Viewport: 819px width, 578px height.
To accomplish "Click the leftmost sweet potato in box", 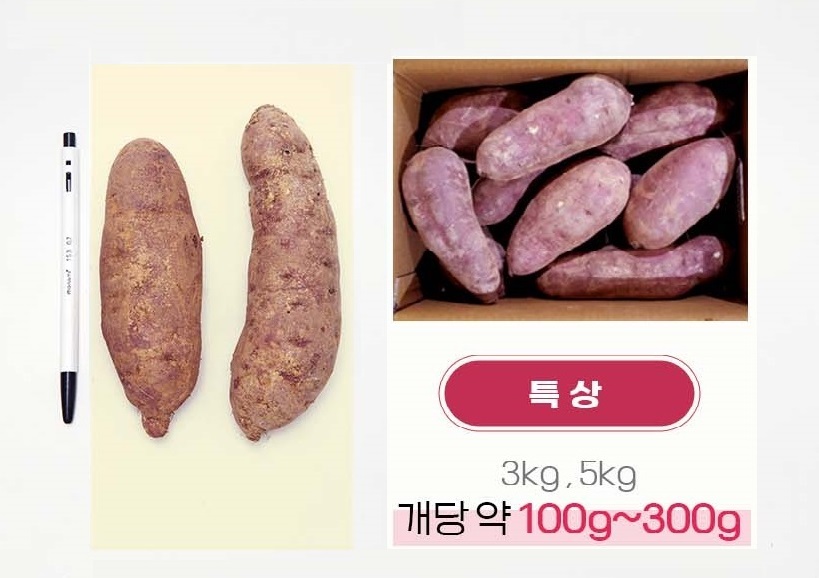I will coord(452,223).
